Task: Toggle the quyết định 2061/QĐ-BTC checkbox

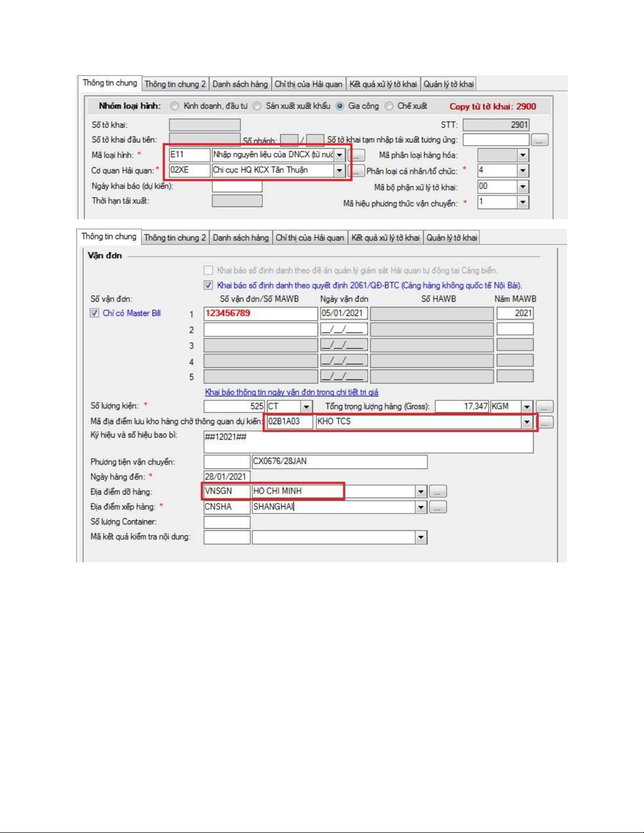Action: pos(208,285)
